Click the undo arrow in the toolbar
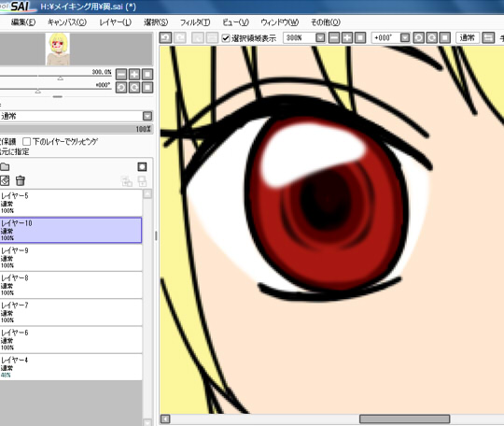Image resolution: width=504 pixels, height=426 pixels. pyautogui.click(x=165, y=38)
